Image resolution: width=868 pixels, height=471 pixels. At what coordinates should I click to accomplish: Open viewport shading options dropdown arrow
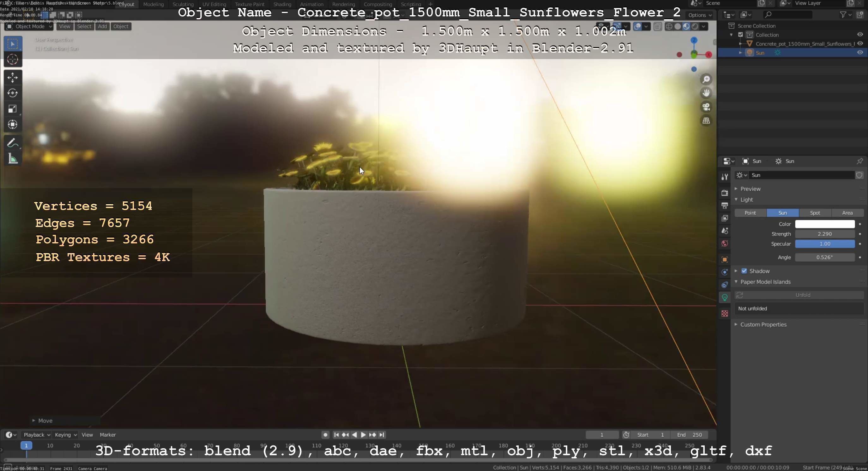coord(703,27)
